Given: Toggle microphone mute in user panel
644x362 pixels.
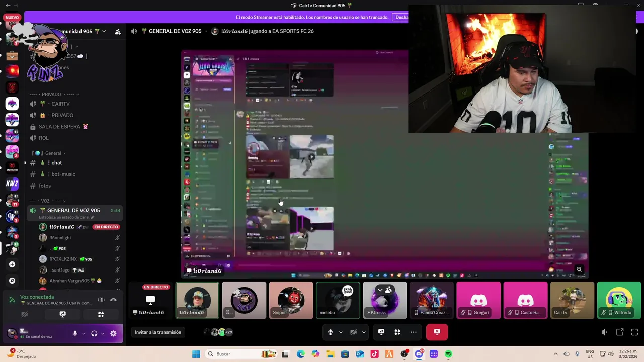Looking at the screenshot, I should tap(75, 333).
